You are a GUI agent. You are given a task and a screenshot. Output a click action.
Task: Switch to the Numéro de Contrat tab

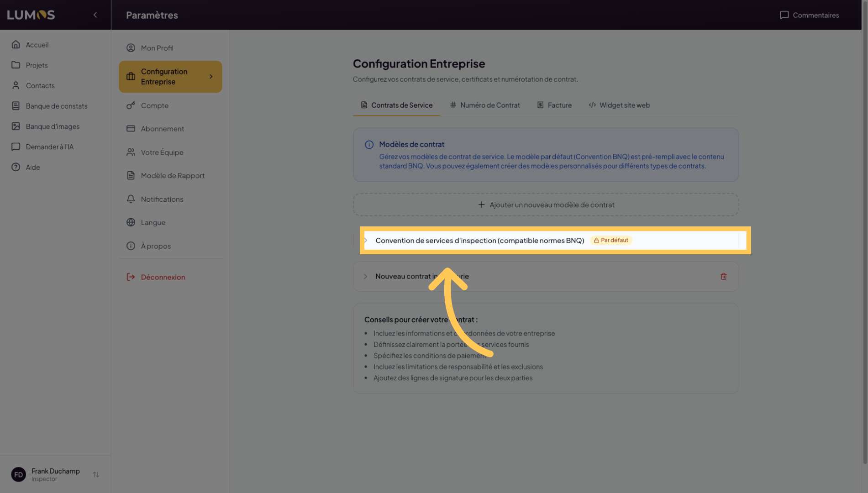pyautogui.click(x=485, y=105)
